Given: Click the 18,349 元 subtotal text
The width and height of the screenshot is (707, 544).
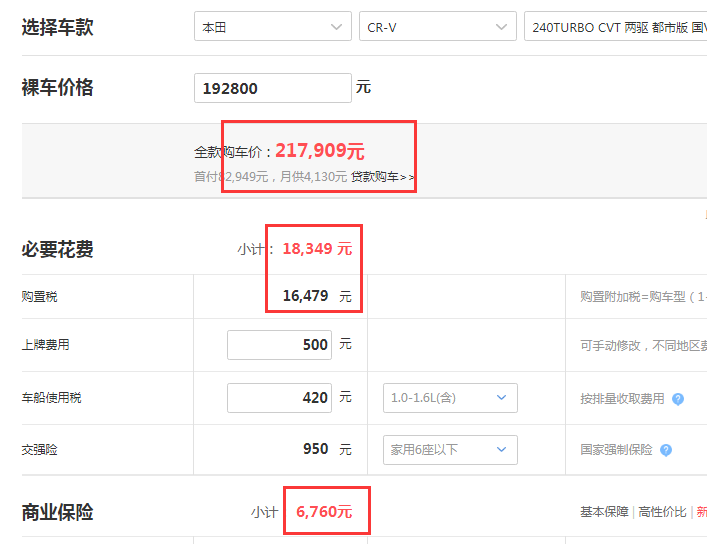Looking at the screenshot, I should click(317, 249).
